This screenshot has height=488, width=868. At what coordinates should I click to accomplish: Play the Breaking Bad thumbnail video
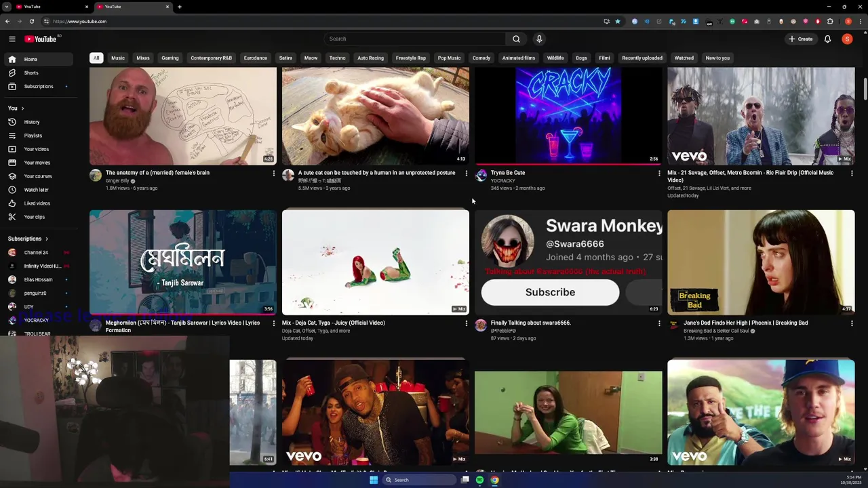point(761,262)
